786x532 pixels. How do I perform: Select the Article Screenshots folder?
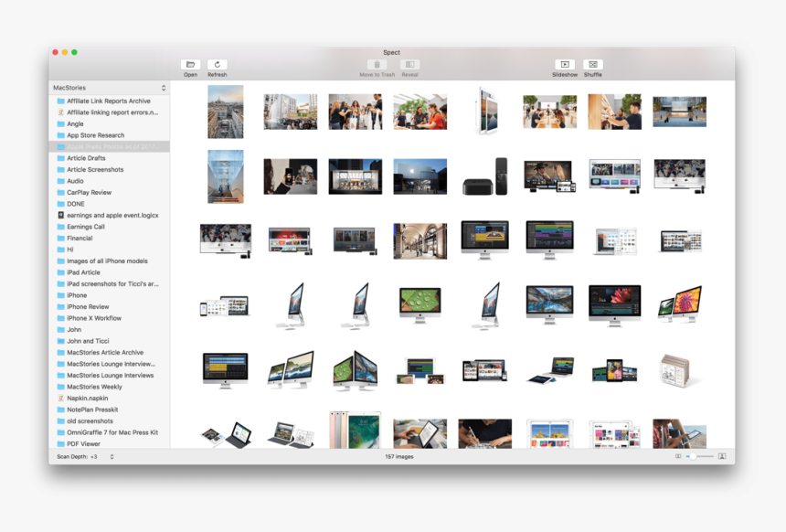tap(95, 169)
